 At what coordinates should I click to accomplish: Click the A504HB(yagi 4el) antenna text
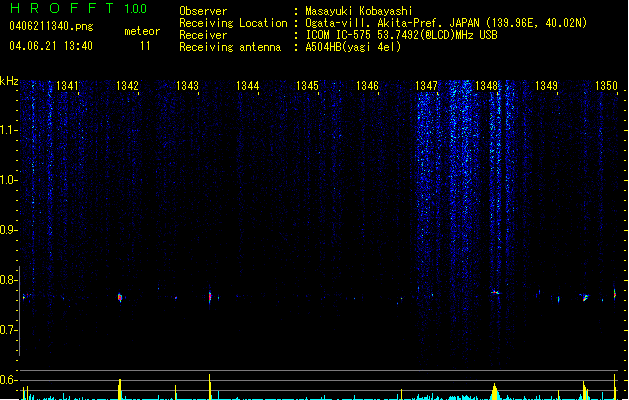353,47
